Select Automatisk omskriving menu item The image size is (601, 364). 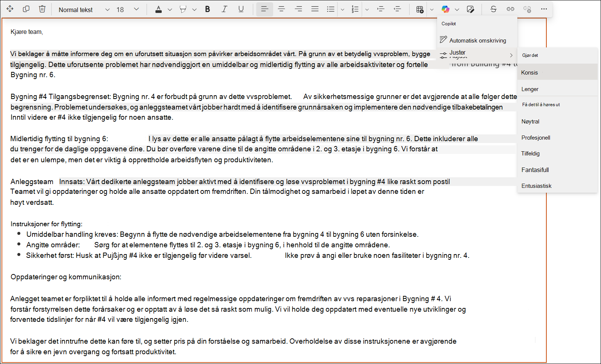(x=477, y=40)
